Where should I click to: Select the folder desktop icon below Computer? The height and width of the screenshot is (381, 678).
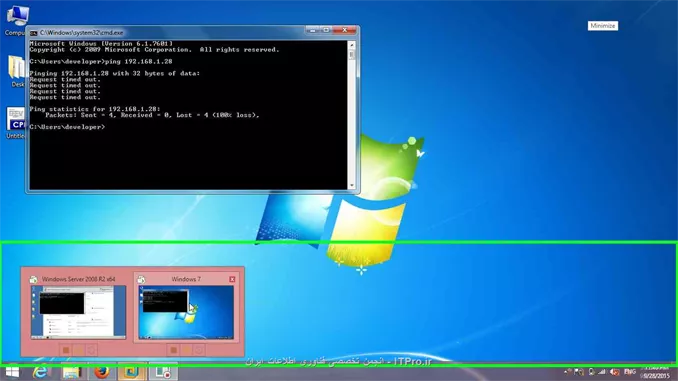pos(16,72)
